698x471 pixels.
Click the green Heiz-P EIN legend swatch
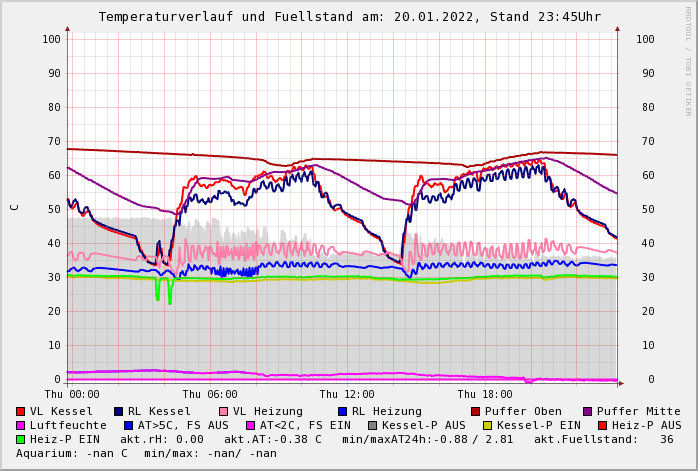[21, 439]
